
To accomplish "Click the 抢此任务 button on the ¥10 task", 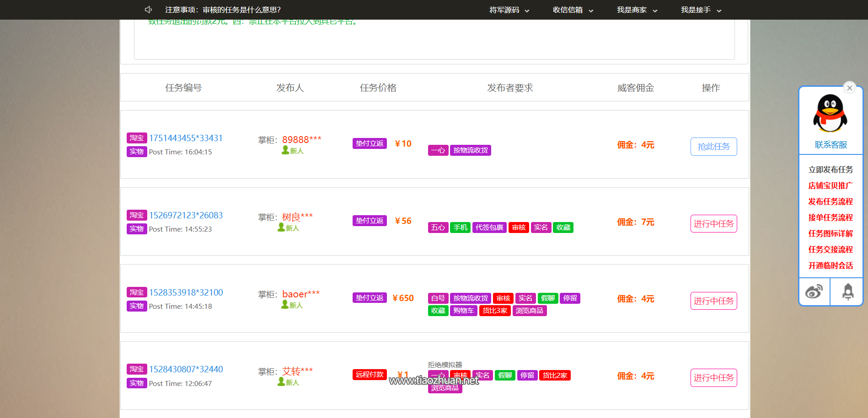I will [713, 146].
